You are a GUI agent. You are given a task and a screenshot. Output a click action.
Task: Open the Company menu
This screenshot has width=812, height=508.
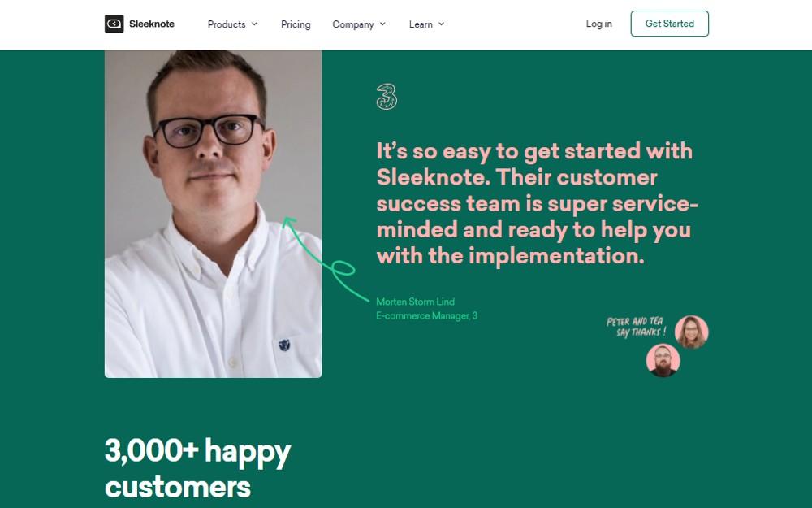click(352, 24)
